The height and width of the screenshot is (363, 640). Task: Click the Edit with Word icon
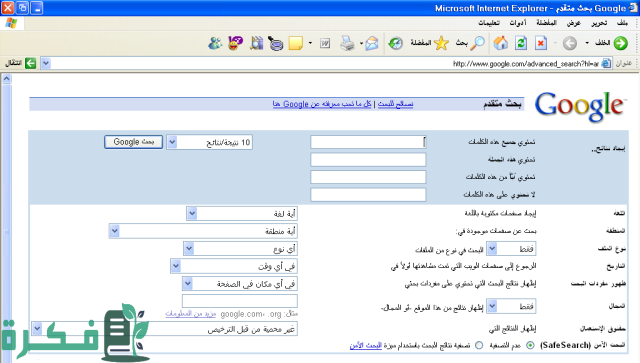tap(325, 43)
